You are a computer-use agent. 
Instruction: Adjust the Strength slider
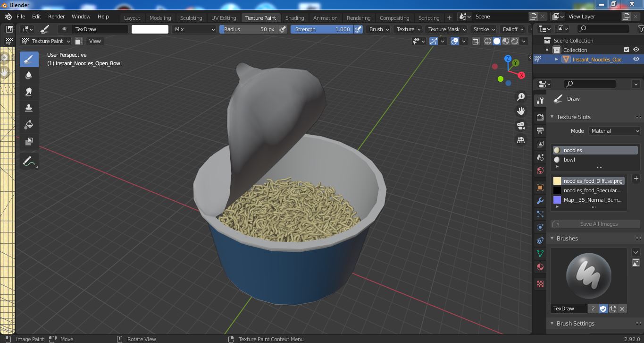pos(322,29)
